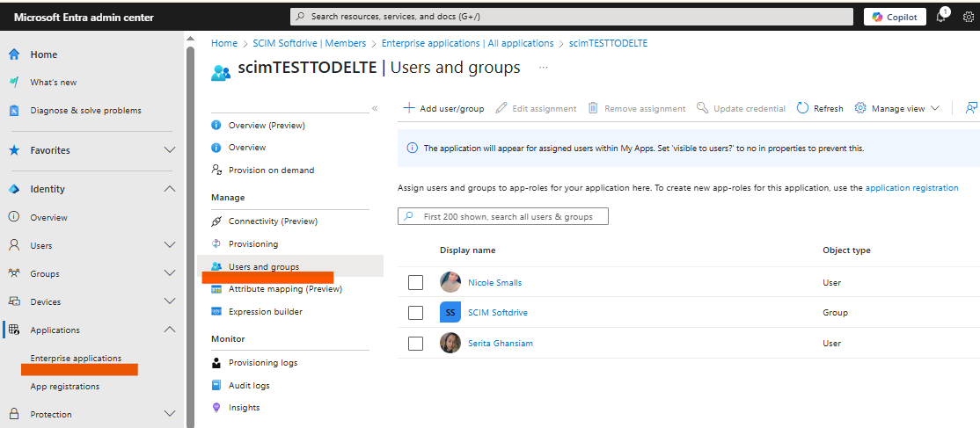Expand the Protection submenu chevron

tap(170, 414)
